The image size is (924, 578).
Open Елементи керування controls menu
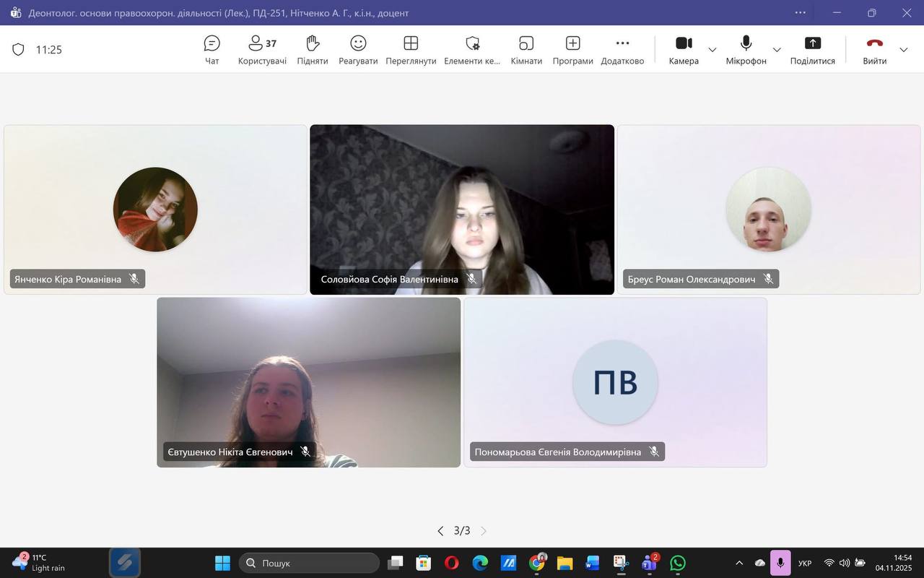pyautogui.click(x=472, y=50)
